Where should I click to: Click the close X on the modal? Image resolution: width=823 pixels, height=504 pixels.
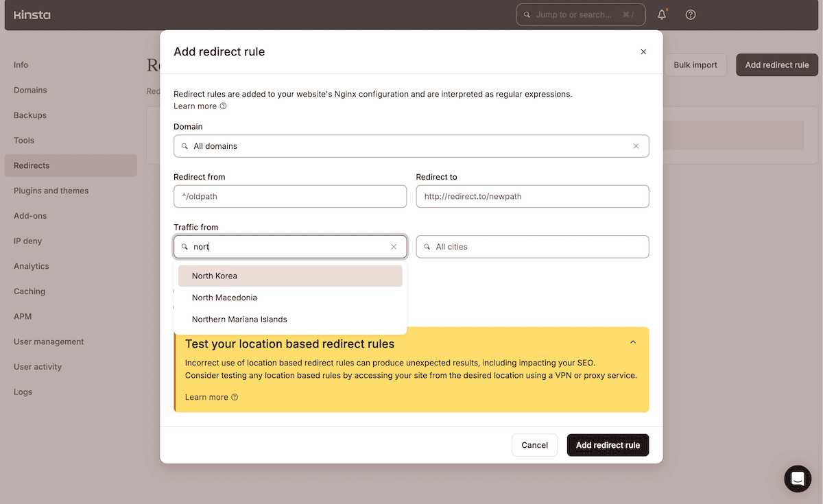(x=643, y=51)
